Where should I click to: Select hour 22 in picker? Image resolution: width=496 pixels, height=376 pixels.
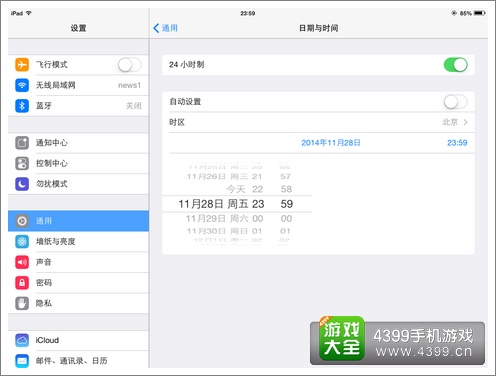point(257,189)
